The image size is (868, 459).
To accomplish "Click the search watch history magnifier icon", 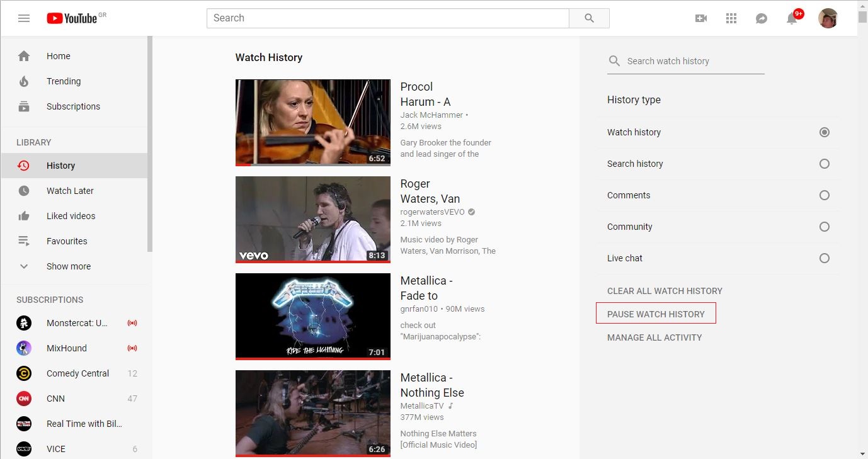I will [x=614, y=61].
